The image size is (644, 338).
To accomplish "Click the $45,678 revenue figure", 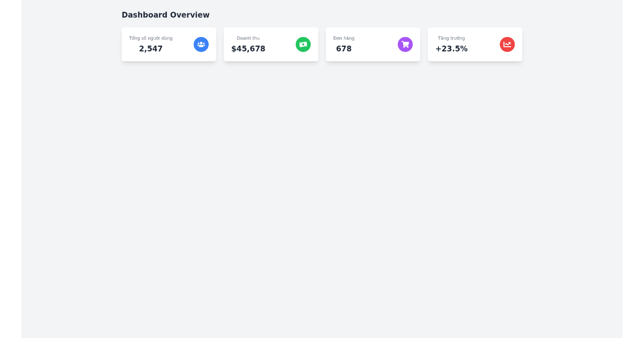I will [248, 49].
